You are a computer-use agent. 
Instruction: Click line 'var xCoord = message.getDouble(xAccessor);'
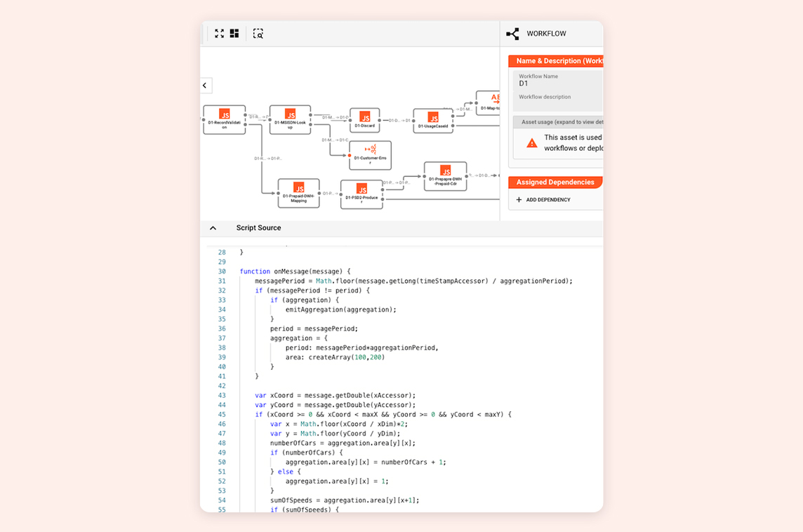point(336,395)
